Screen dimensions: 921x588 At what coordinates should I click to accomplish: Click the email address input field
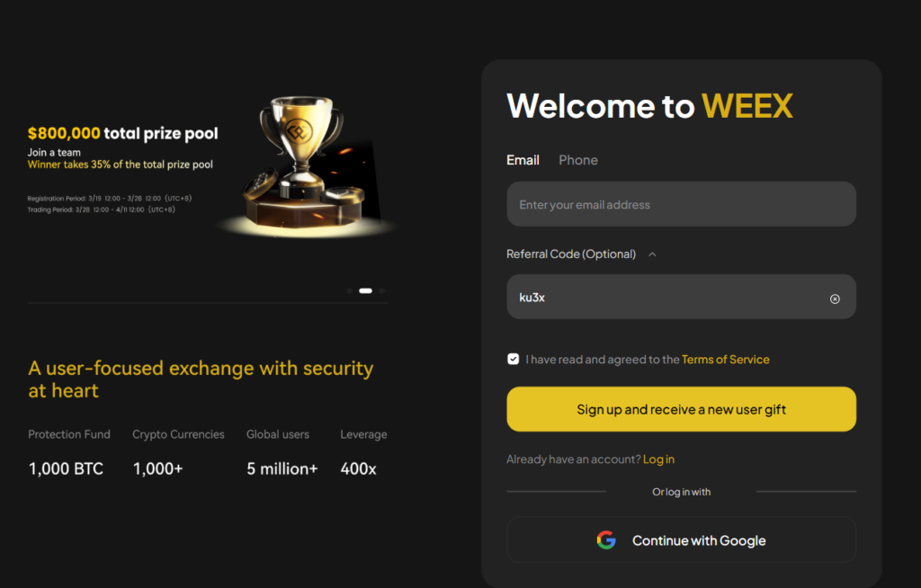pos(681,204)
